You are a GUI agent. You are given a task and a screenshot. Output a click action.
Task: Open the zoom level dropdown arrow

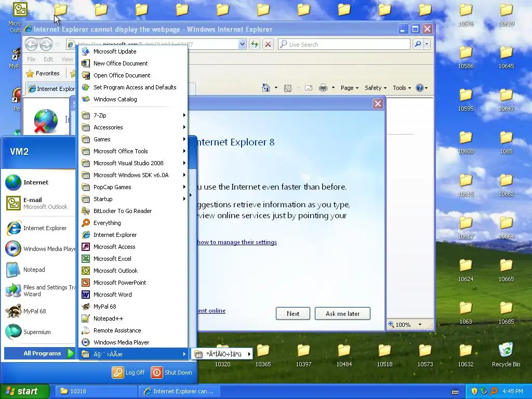pyautogui.click(x=420, y=325)
